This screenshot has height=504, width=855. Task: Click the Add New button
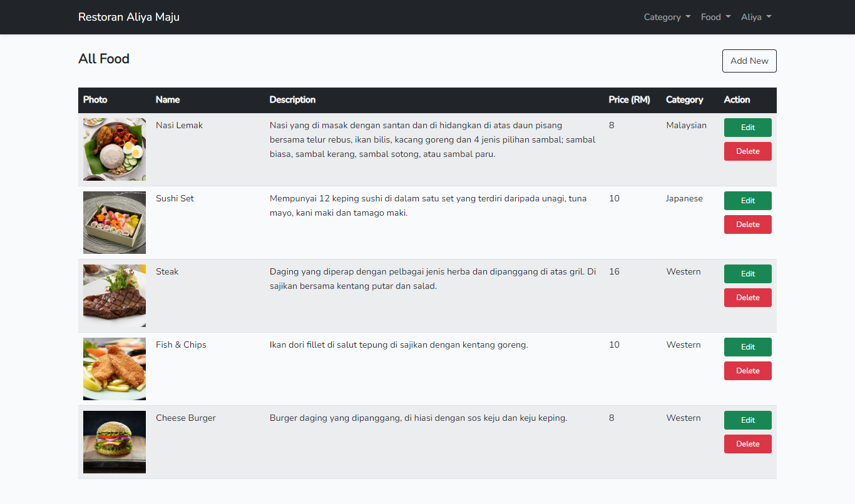[x=749, y=61]
